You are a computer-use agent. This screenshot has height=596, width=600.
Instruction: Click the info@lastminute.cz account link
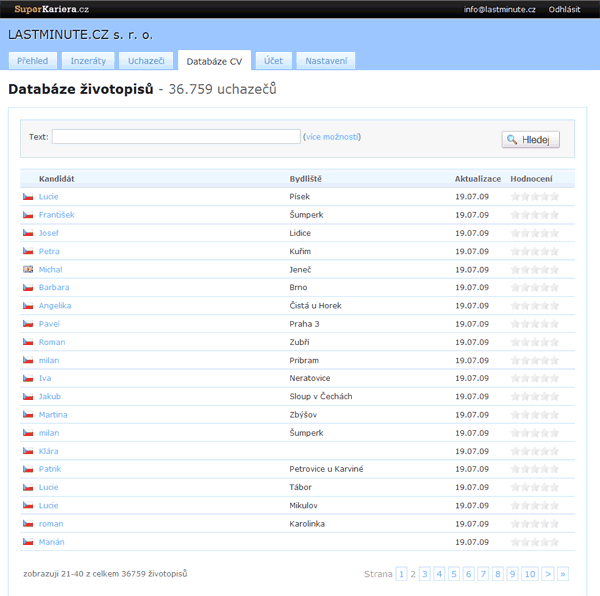coord(499,9)
